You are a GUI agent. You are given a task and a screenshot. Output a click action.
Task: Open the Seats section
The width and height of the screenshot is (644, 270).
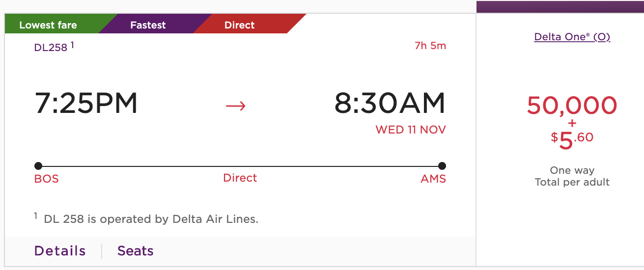point(136,251)
